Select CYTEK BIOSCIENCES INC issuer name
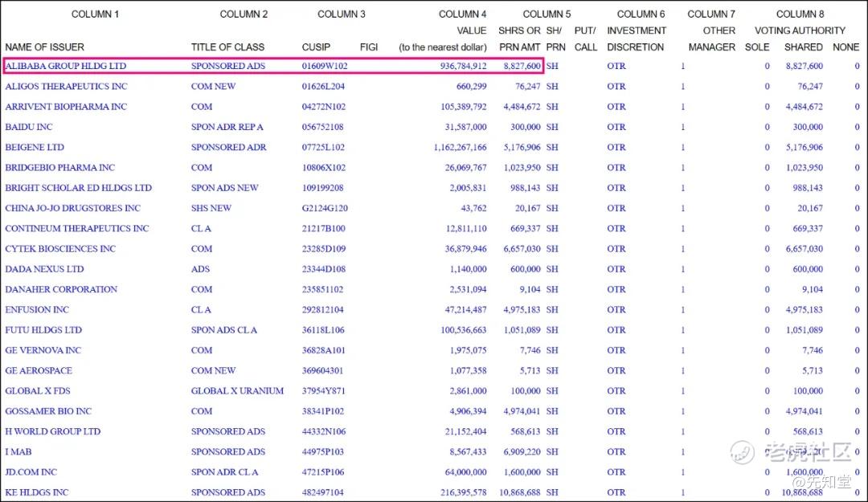Viewport: 868px width, 502px height. pyautogui.click(x=60, y=249)
